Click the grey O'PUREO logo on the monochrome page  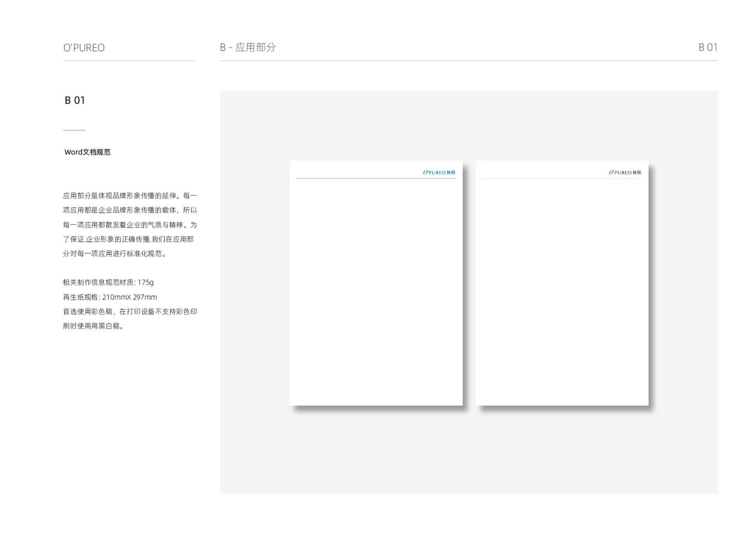[x=625, y=172]
